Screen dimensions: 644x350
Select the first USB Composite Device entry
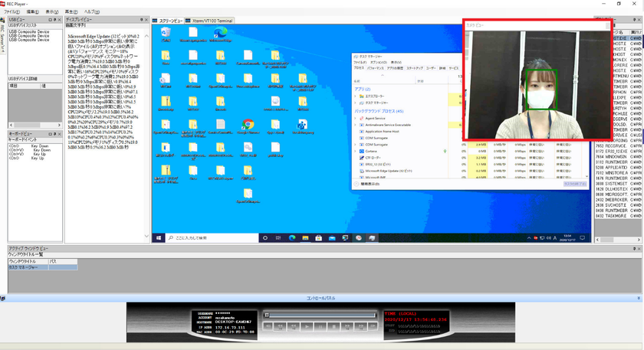point(29,31)
